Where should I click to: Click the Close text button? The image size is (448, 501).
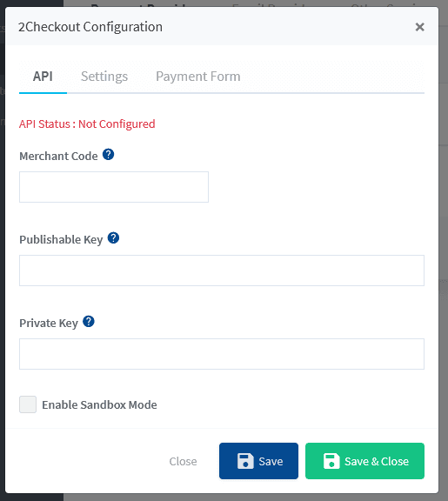pos(183,461)
